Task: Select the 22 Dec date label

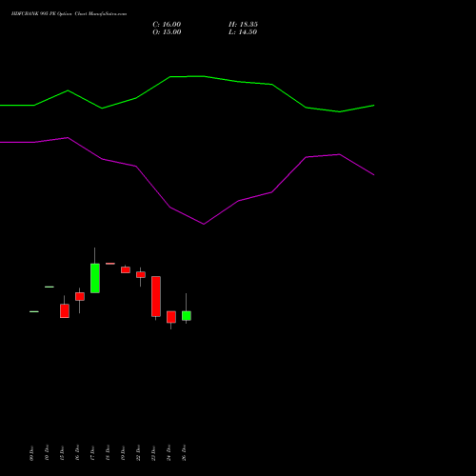Action: click(x=138, y=453)
